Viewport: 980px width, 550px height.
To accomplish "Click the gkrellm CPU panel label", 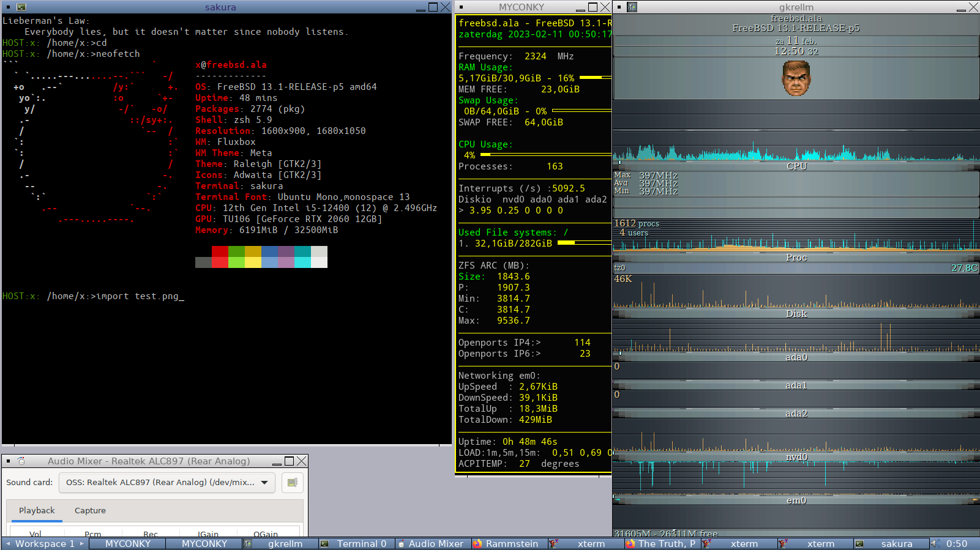I will [x=796, y=166].
